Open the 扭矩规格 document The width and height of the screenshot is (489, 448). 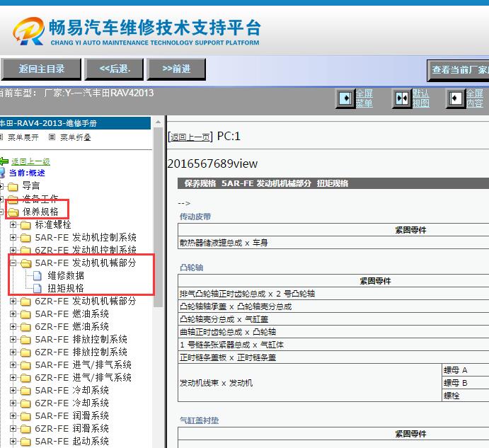point(66,288)
